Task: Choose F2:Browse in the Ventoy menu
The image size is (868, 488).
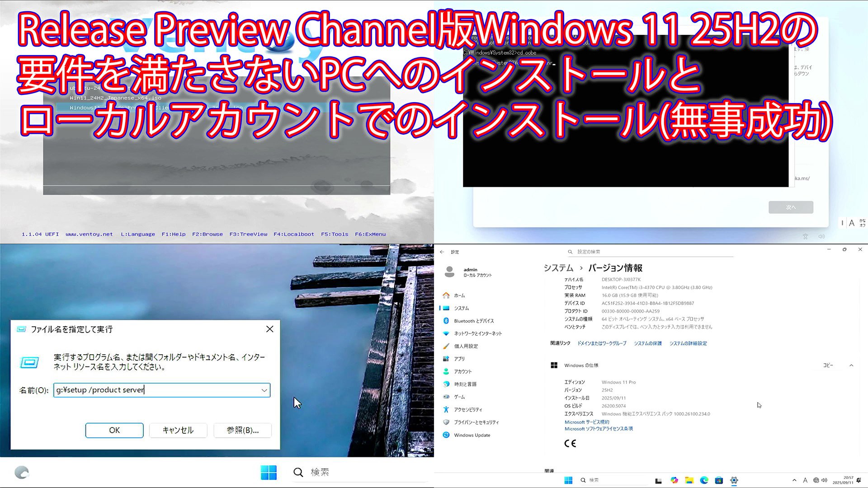Action: click(x=208, y=235)
